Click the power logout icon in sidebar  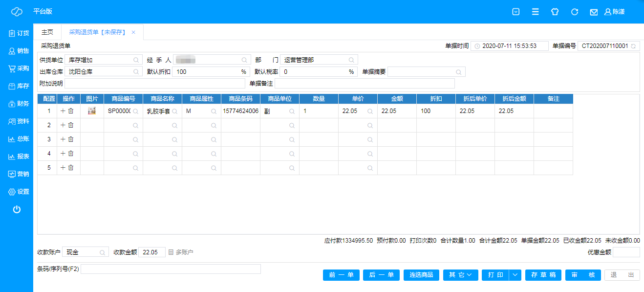coord(17,209)
